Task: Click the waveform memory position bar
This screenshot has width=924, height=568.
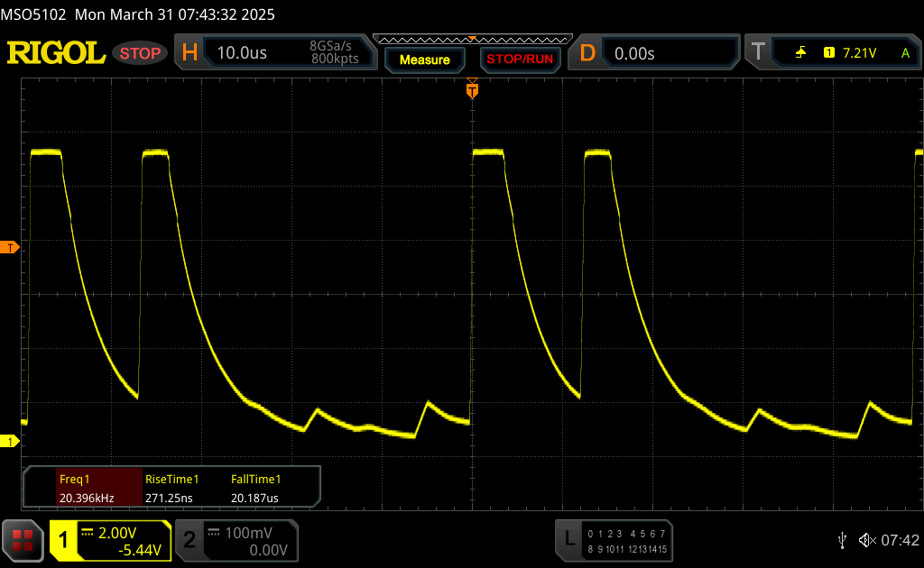Action: pos(471,40)
